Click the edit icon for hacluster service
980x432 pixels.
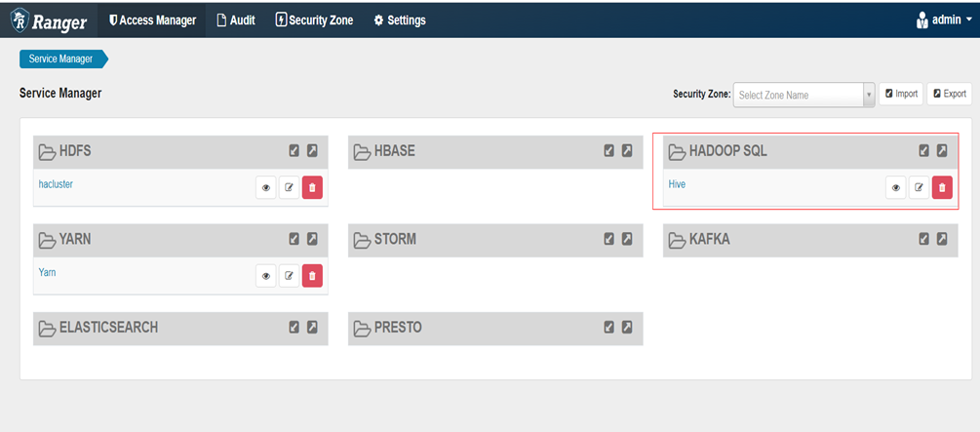pyautogui.click(x=289, y=188)
